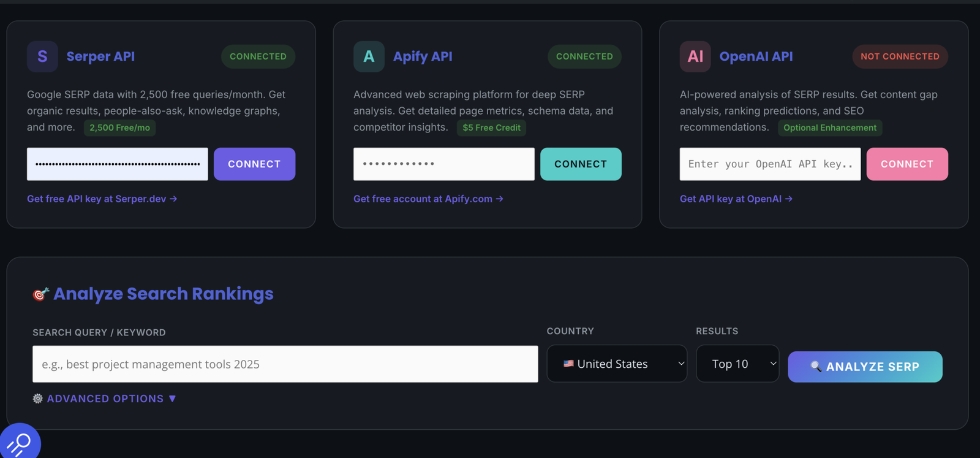Click the 'Optional Enhancement' badge
Viewport: 980px width, 458px height.
830,128
